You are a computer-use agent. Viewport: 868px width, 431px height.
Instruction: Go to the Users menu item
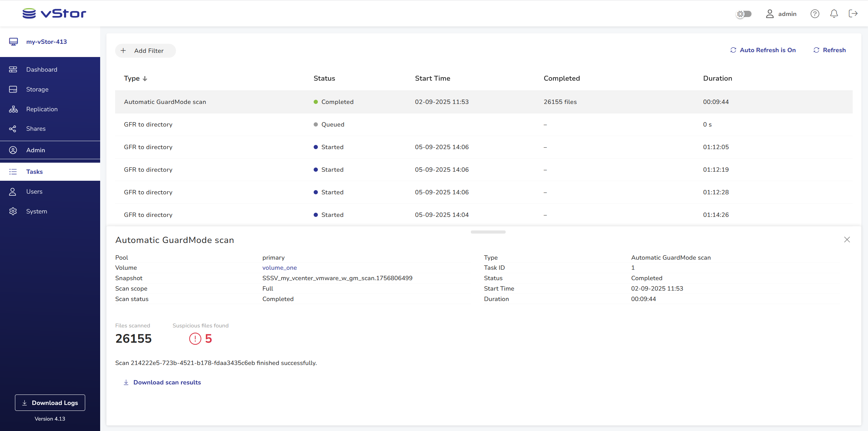click(34, 192)
